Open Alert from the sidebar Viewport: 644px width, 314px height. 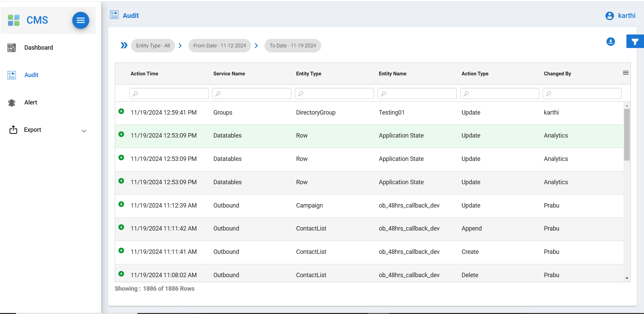pos(31,102)
